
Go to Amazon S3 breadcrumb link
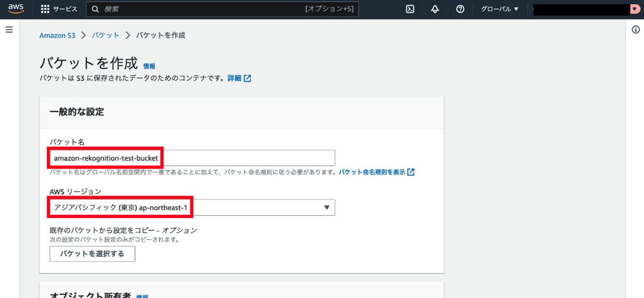57,35
